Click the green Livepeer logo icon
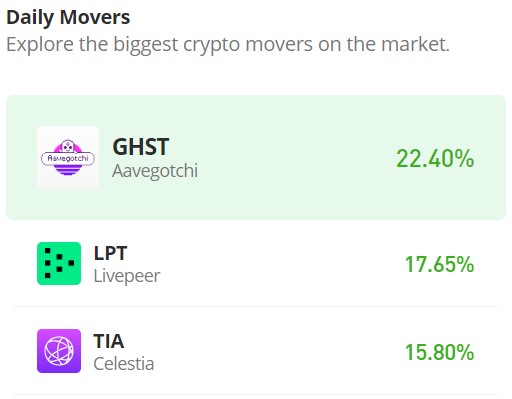This screenshot has height=399, width=512. tap(59, 263)
